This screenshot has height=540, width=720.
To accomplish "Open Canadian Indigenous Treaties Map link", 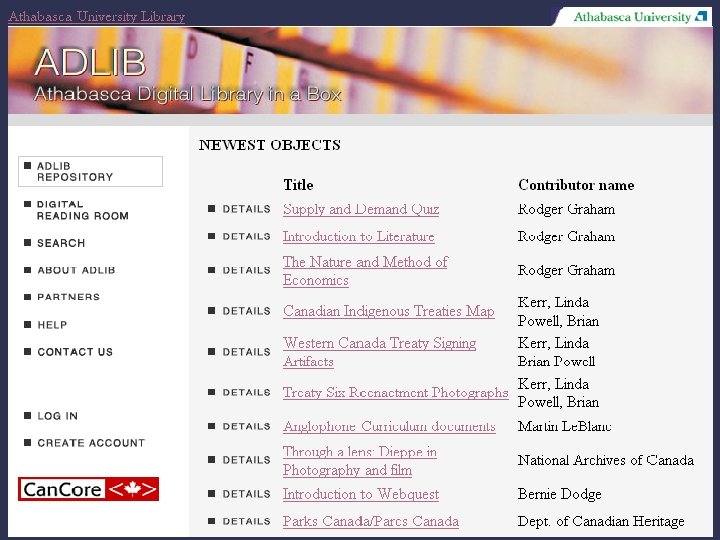I will click(x=388, y=311).
